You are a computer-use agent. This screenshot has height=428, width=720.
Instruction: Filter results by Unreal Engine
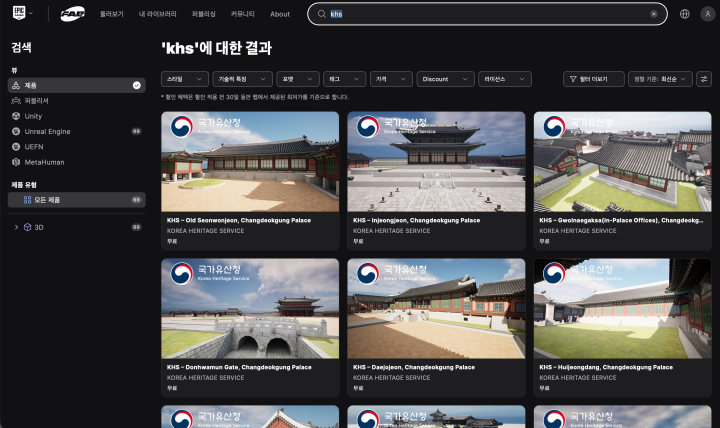tap(77, 131)
